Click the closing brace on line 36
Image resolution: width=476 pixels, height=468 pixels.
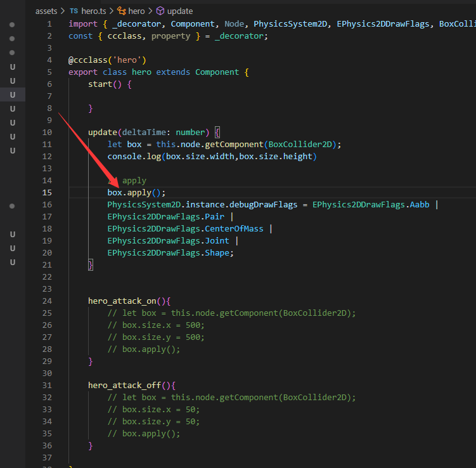(x=91, y=446)
